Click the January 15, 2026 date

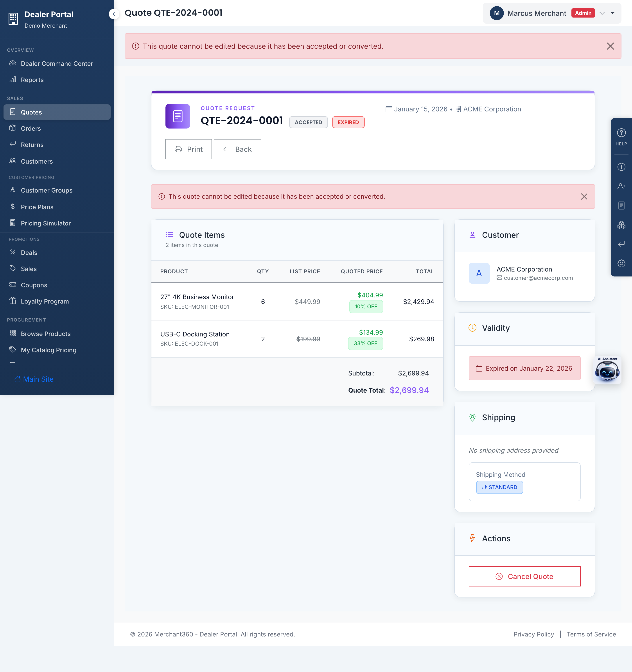421,109
